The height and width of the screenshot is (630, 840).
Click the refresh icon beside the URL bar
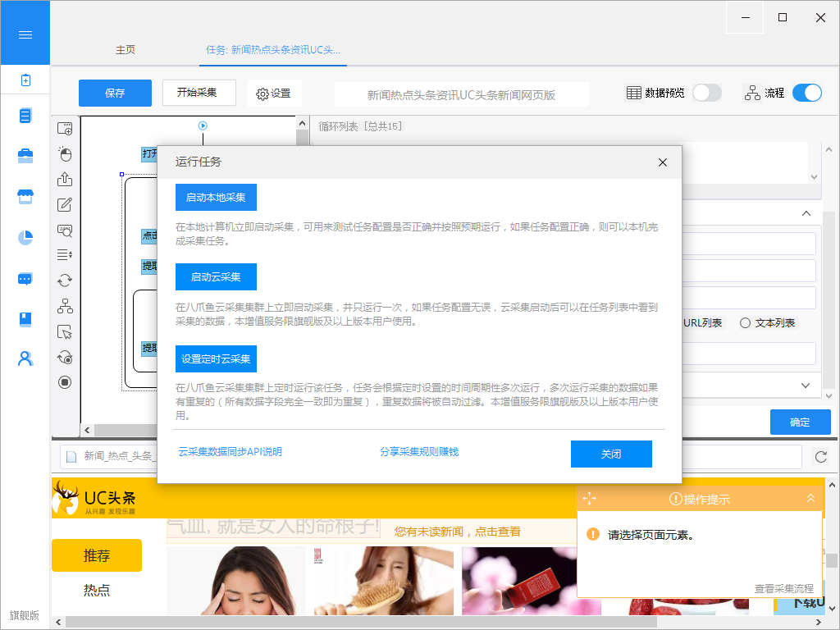pos(820,457)
